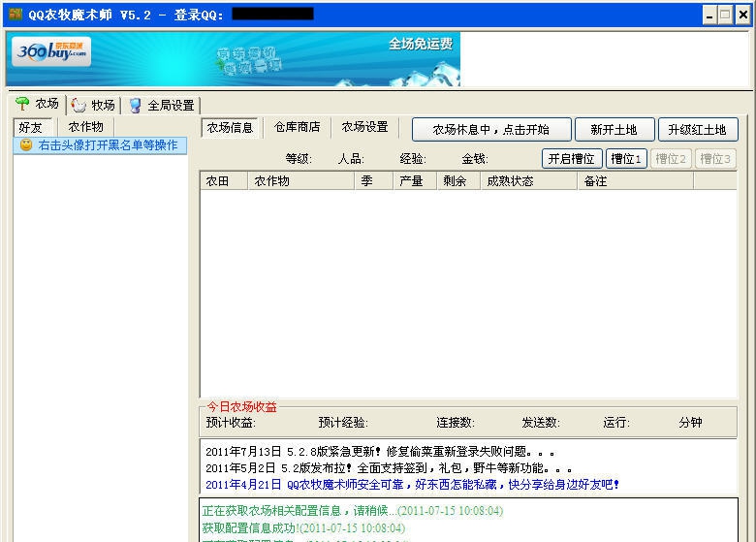Click the 升级红土地 button

click(x=698, y=129)
